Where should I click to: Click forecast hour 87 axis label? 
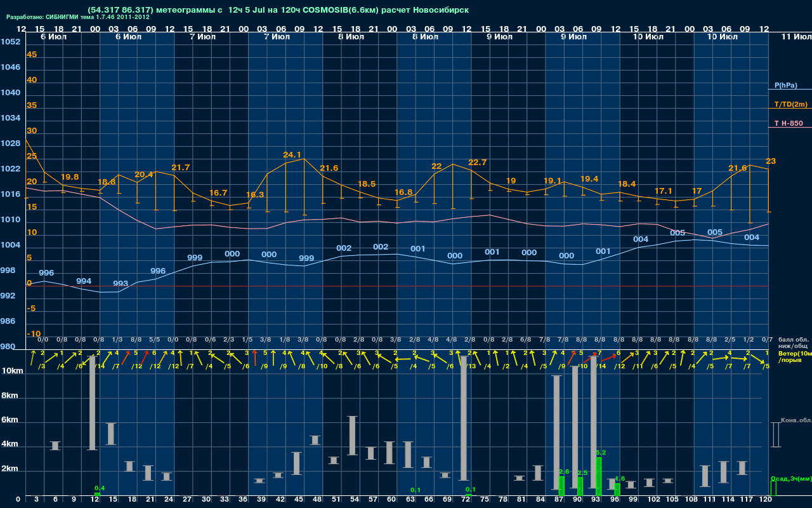click(559, 500)
